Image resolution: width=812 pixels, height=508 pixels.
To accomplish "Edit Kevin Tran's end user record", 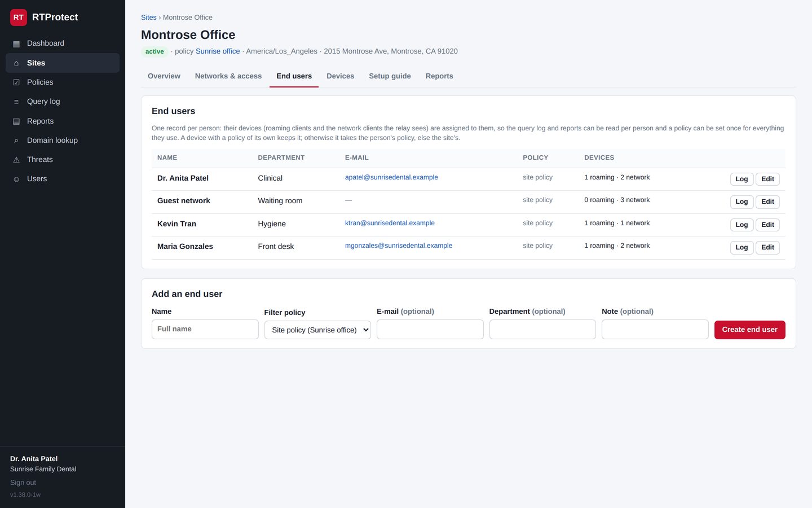I will (768, 225).
